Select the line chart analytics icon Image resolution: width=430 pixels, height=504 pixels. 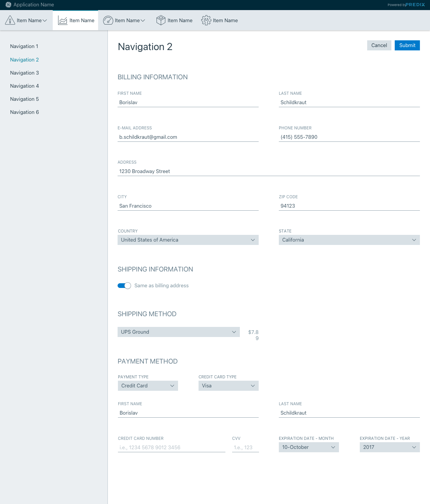pos(63,20)
